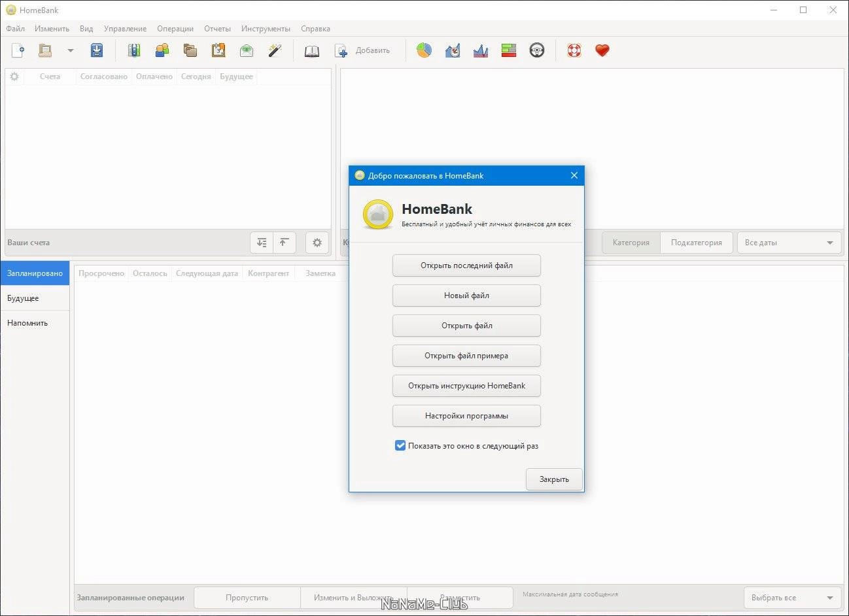Open the Accounts management icon
The image size is (849, 616).
134,50
